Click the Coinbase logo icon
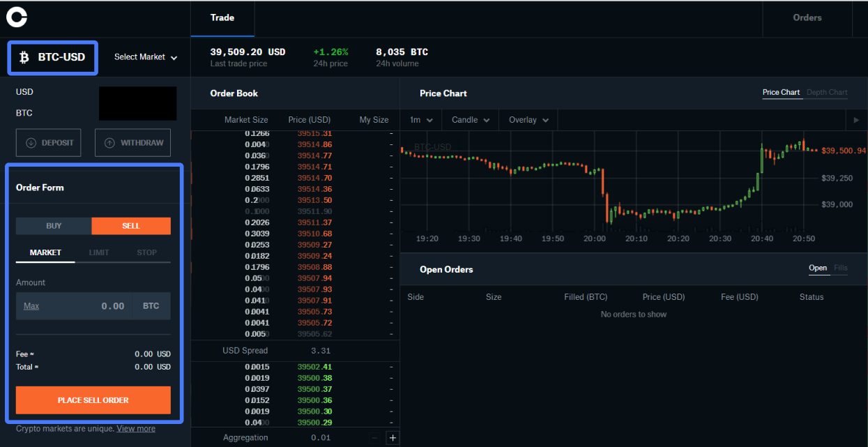868x447 pixels. [x=17, y=17]
